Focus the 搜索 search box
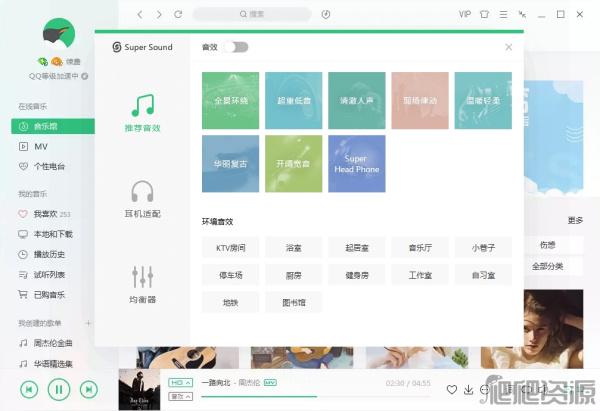This screenshot has height=411, width=600. [252, 14]
